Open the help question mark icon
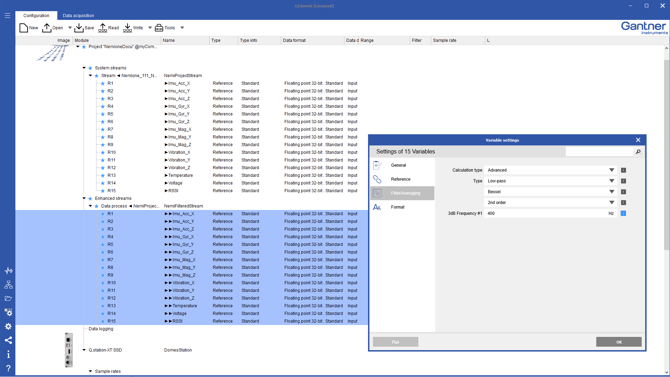This screenshot has height=377, width=670. pyautogui.click(x=8, y=368)
